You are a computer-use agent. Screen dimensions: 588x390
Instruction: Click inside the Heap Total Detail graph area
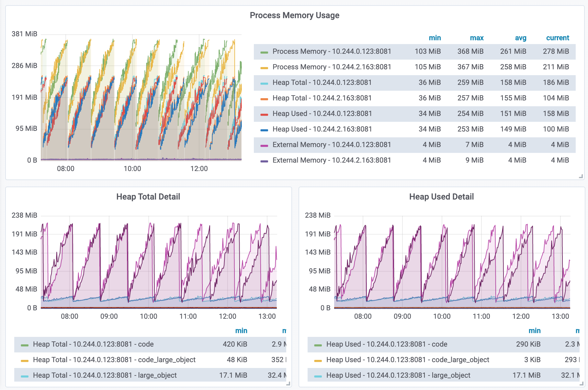159,262
